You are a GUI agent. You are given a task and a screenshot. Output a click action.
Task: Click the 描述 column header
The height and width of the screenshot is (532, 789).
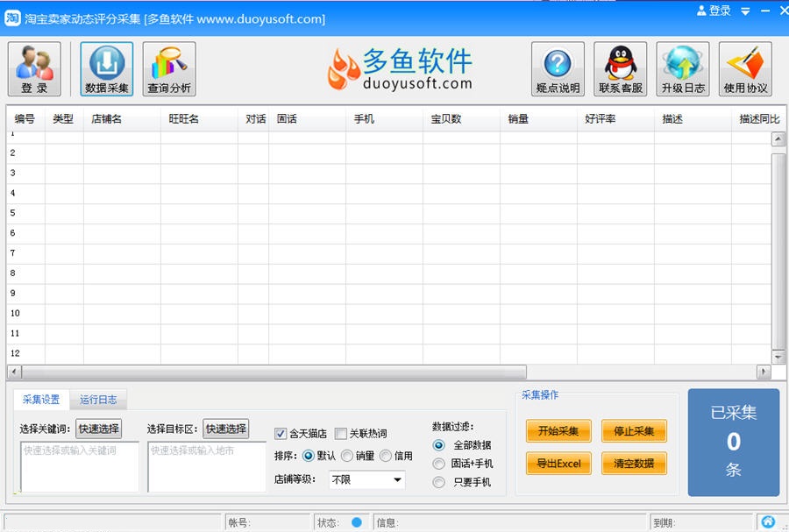coord(693,119)
